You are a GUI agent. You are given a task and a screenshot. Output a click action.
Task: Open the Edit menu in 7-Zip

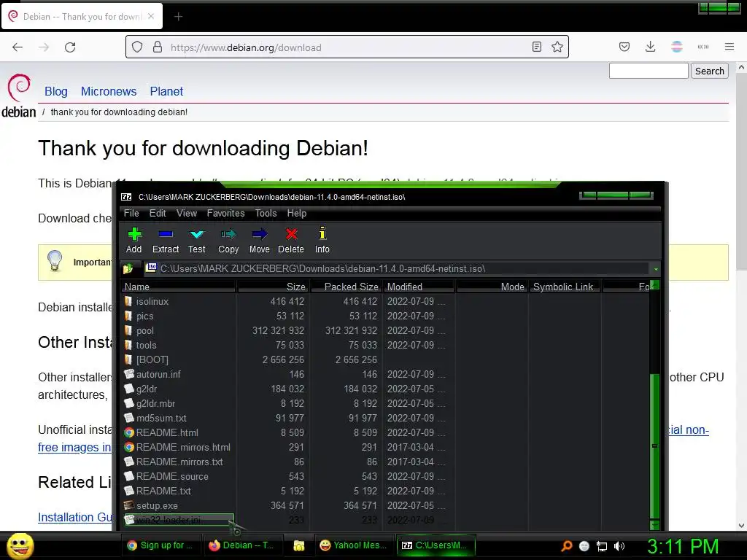pyautogui.click(x=158, y=214)
